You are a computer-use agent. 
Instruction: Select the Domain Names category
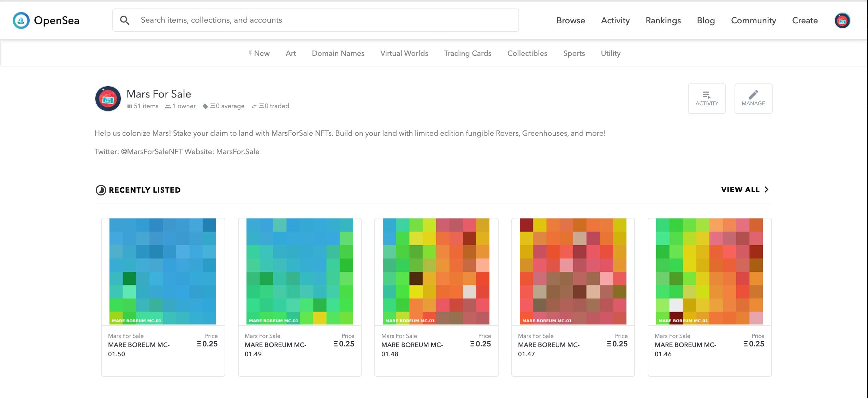338,53
